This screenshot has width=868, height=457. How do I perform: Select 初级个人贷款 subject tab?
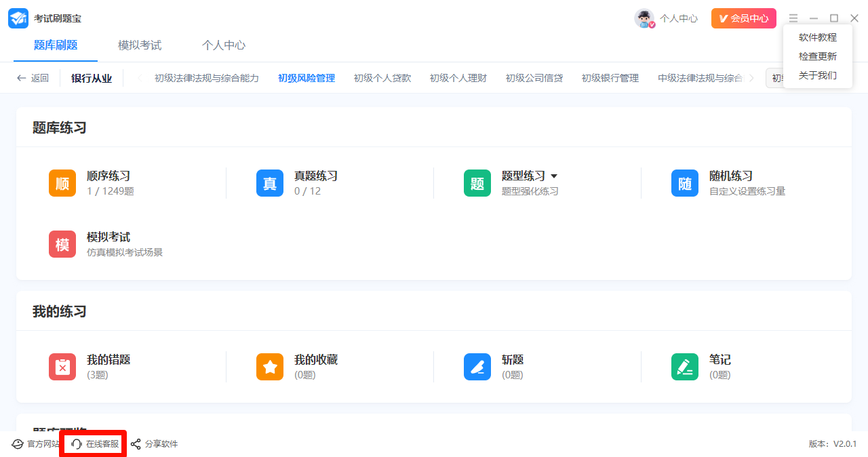tap(382, 78)
